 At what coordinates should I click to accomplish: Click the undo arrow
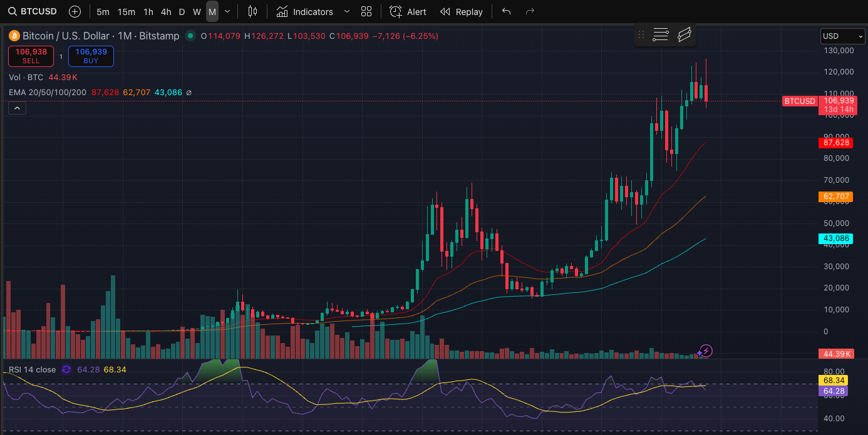click(506, 11)
